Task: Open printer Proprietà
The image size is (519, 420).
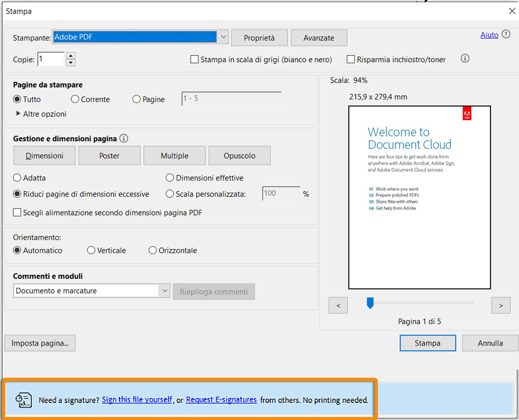Action: 259,38
